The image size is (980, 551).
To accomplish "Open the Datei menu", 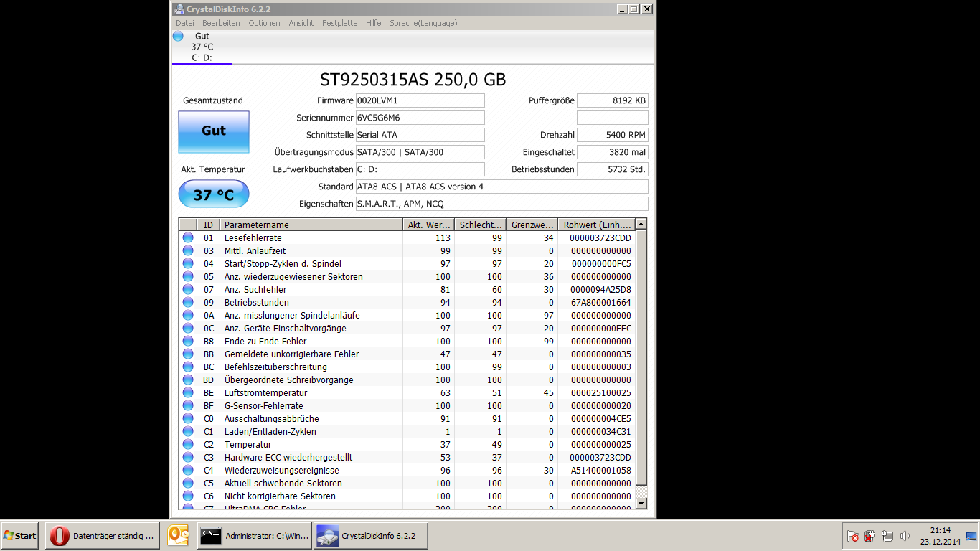I will coord(185,23).
